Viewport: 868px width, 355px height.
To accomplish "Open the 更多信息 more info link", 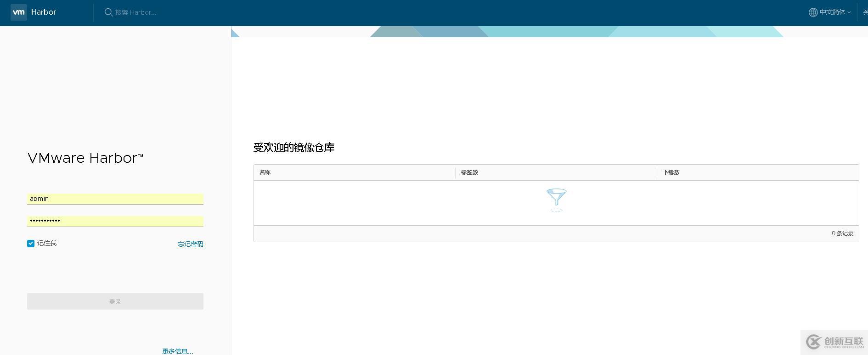I will [178, 351].
